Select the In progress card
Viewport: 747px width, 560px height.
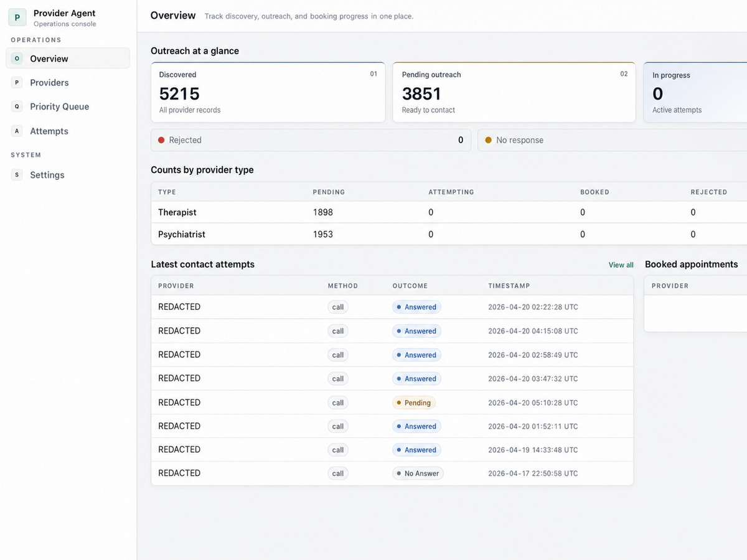click(695, 92)
